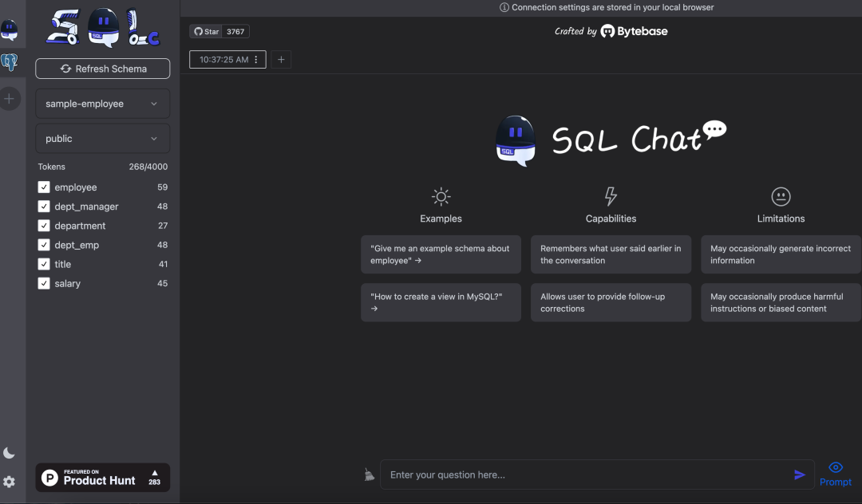Click the SQL Chat logo banner in sidebar
The image size is (862, 504).
103,27
